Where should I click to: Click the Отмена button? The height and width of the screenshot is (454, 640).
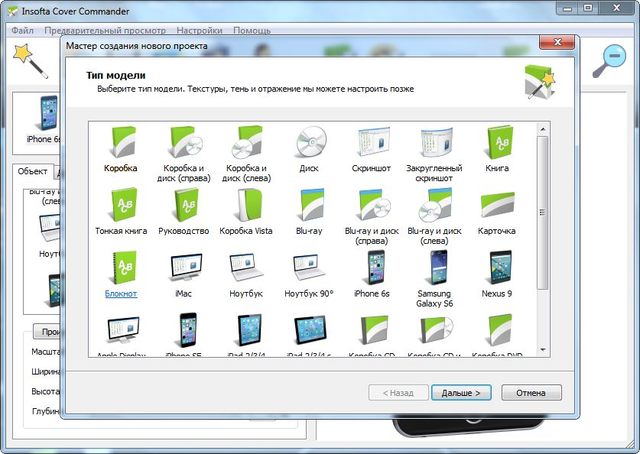(x=531, y=393)
